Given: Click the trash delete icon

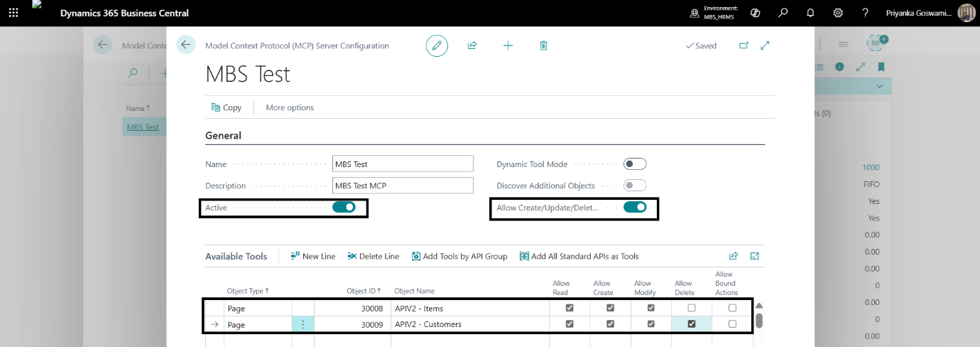Looking at the screenshot, I should pyautogui.click(x=543, y=46).
